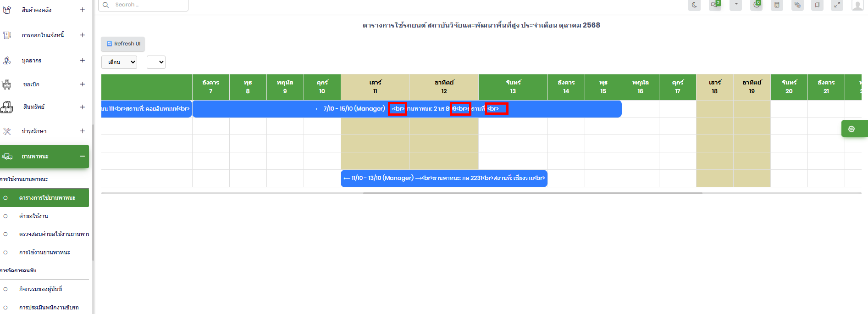The image size is (868, 314).
Task: Click the Search input field
Action: 147,5
